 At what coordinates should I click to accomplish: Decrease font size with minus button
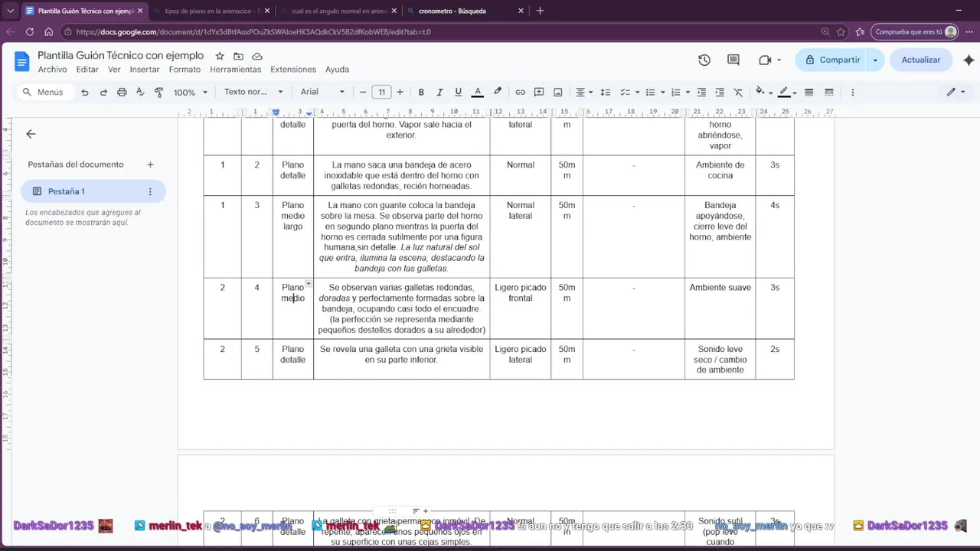(363, 92)
